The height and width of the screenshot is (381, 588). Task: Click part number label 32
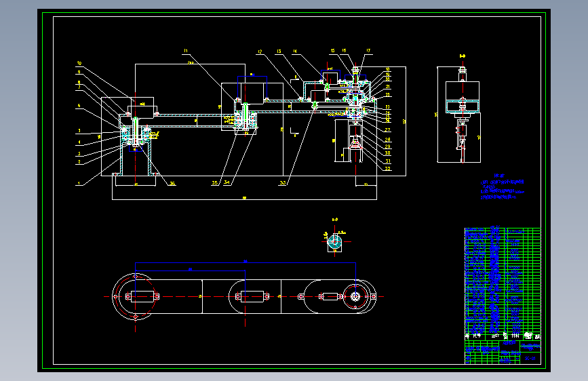pyautogui.click(x=388, y=169)
